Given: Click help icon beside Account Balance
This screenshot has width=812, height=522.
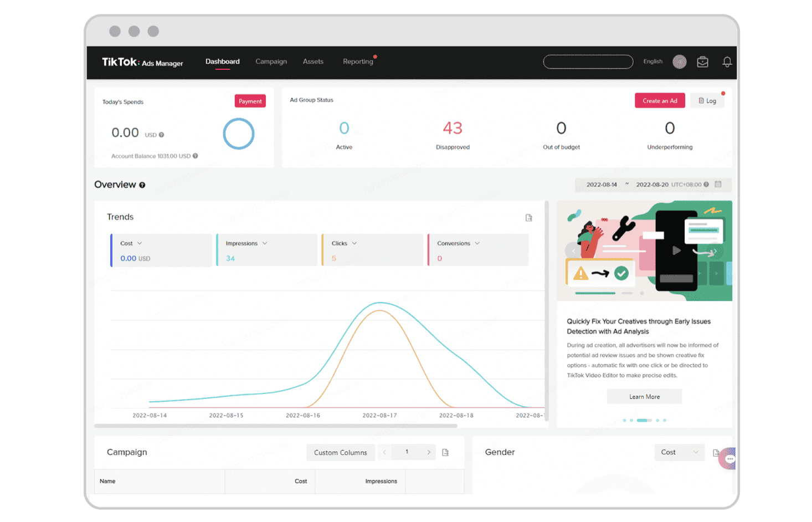Looking at the screenshot, I should [196, 156].
